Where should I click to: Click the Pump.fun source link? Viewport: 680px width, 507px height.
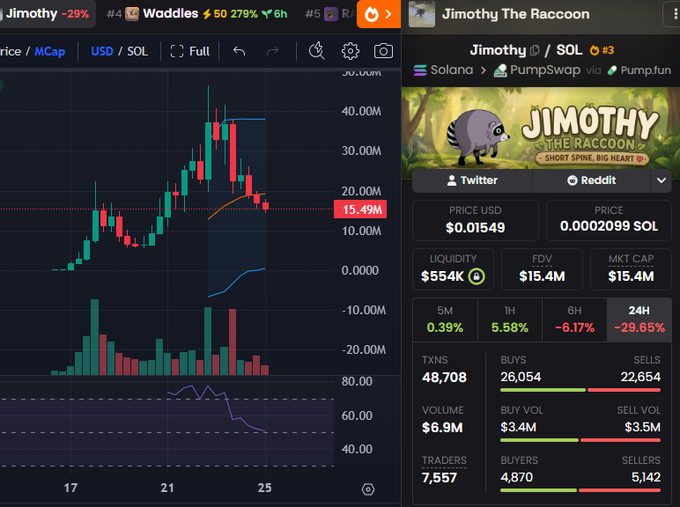pos(639,70)
